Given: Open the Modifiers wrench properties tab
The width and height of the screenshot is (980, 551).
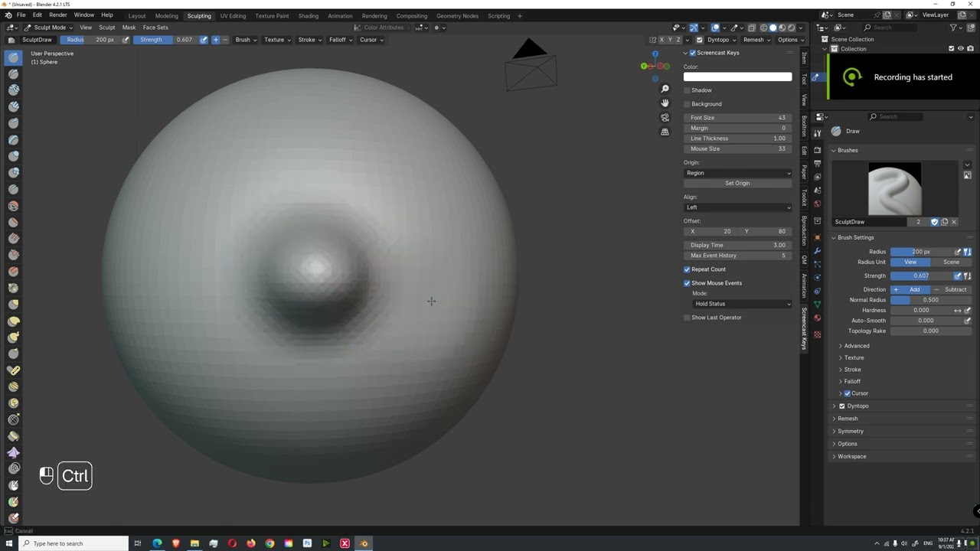Looking at the screenshot, I should (818, 251).
